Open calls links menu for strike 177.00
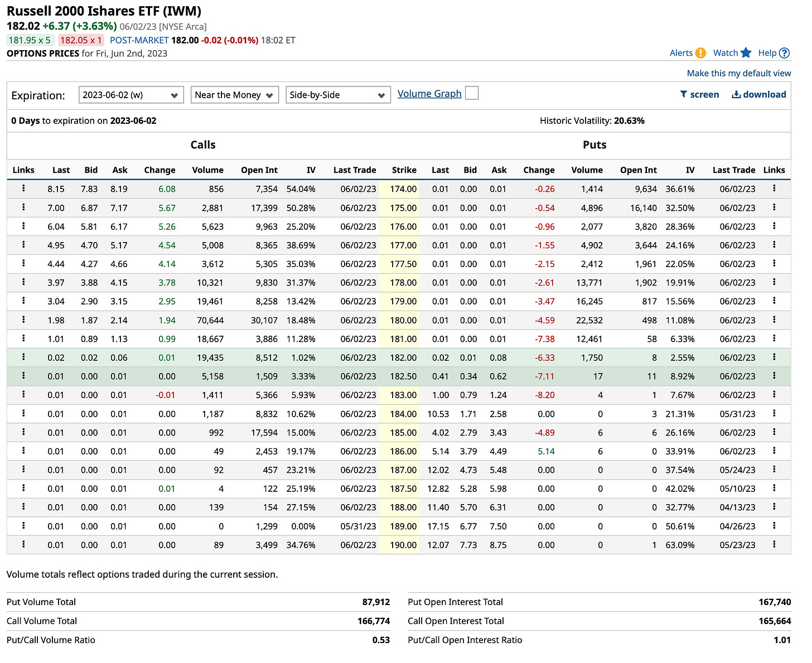The height and width of the screenshot is (663, 812). [23, 245]
